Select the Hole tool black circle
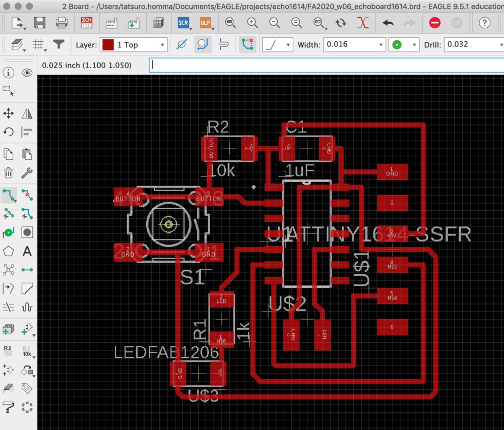This screenshot has height=430, width=504. pos(27,232)
